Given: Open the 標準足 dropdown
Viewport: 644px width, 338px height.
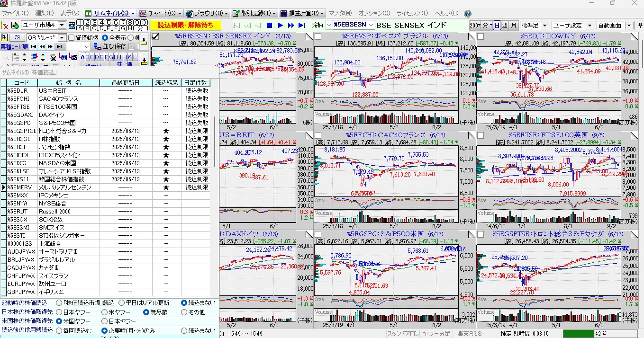Looking at the screenshot, I should (x=544, y=25).
